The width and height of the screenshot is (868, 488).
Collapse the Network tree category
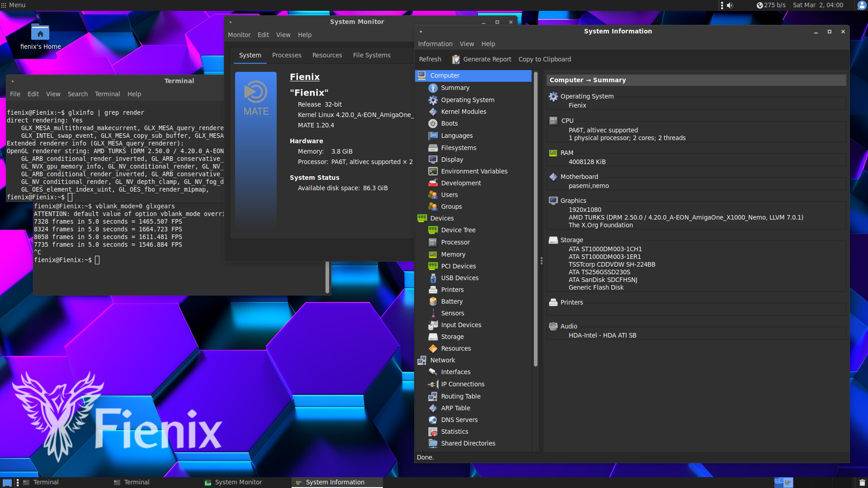[442, 360]
